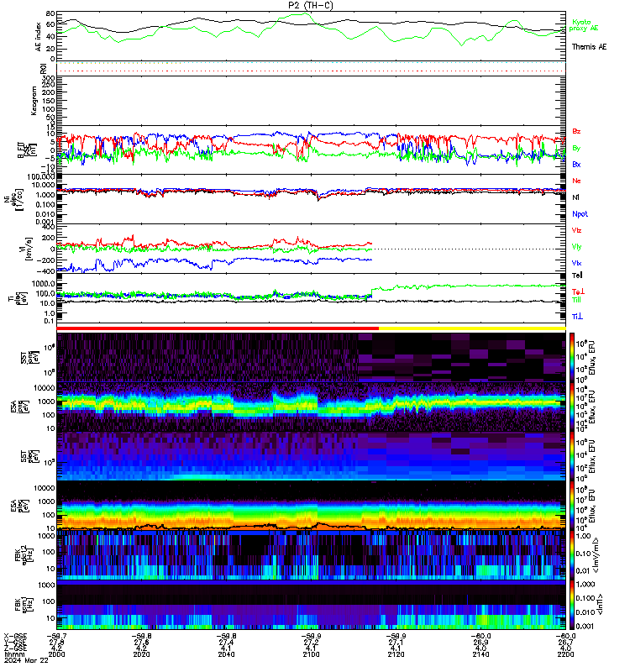Click the 2020 time tick label
This screenshot has width=630, height=672.
tap(141, 654)
